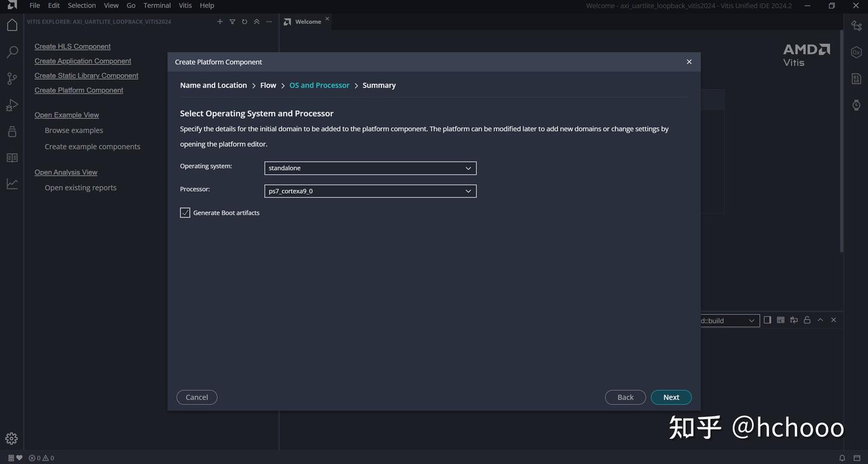
Task: Click the server icon at the status bar's left end
Action: [x=11, y=458]
